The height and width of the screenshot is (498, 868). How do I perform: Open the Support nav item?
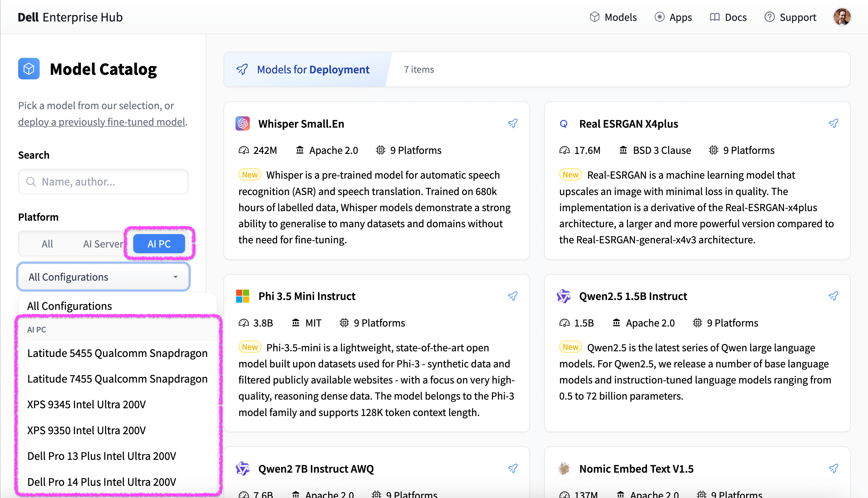pyautogui.click(x=790, y=17)
